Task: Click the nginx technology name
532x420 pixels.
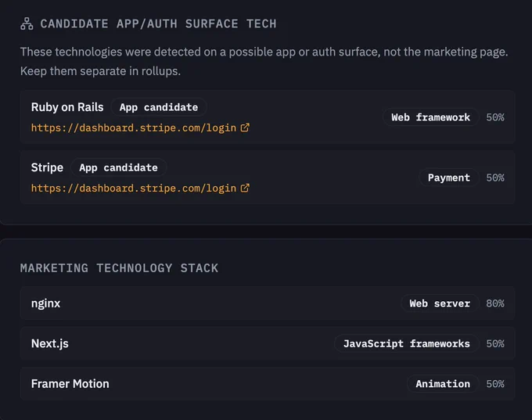Action: [46, 303]
